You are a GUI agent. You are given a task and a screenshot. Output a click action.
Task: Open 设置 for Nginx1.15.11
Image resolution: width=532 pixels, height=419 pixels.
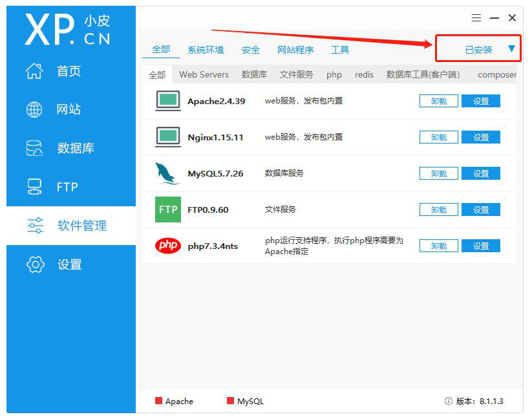[x=481, y=137]
